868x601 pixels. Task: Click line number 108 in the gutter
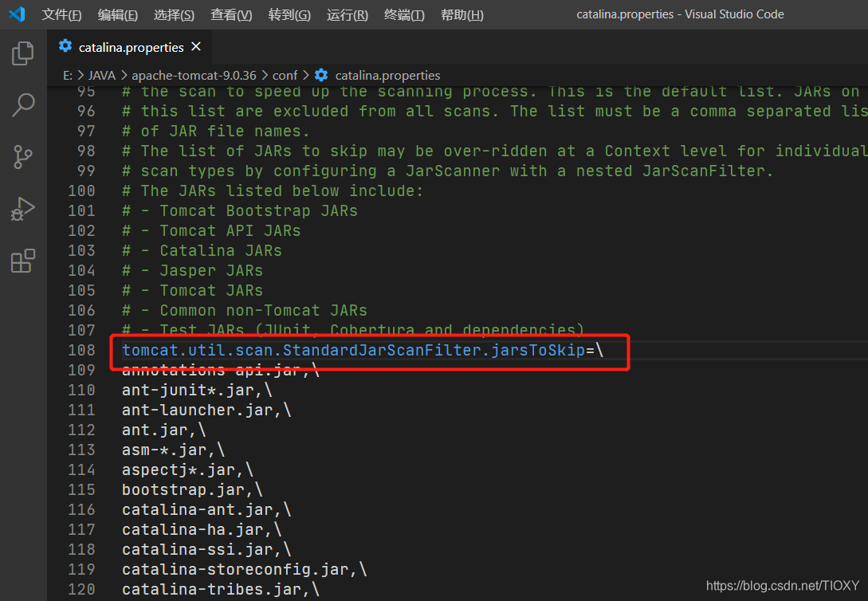pos(81,350)
